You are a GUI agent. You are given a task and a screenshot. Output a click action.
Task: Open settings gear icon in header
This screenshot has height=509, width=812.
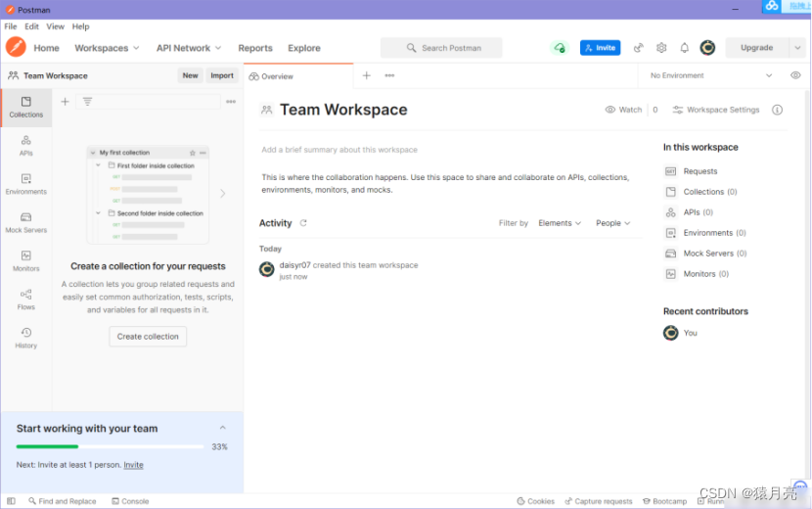coord(661,48)
